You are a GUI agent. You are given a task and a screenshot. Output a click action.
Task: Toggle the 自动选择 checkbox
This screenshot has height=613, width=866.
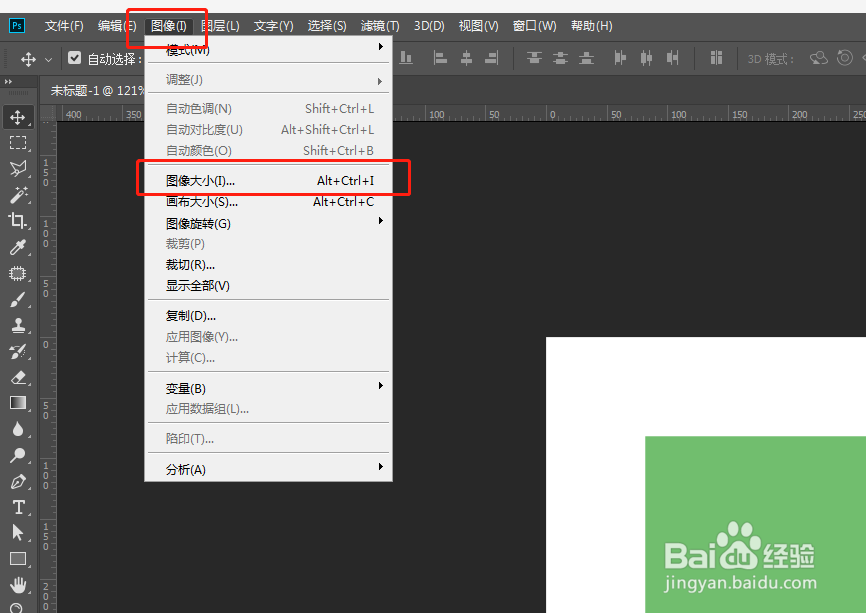tap(75, 58)
